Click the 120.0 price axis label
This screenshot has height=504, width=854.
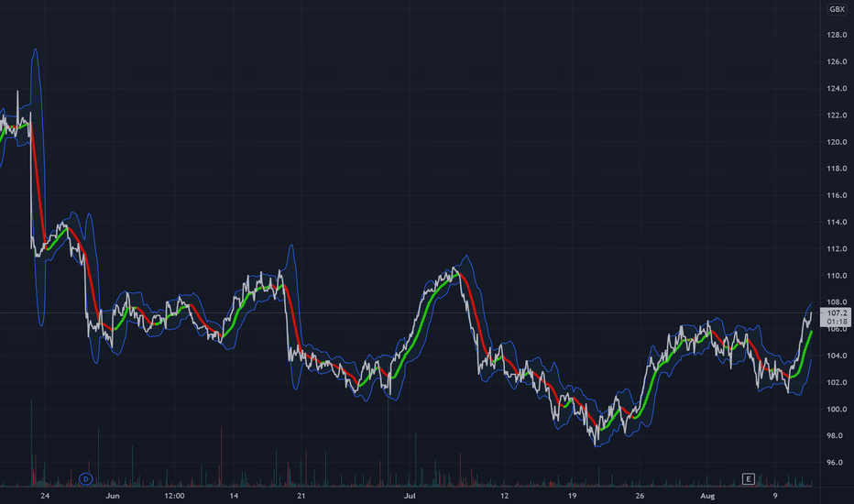tap(837, 142)
